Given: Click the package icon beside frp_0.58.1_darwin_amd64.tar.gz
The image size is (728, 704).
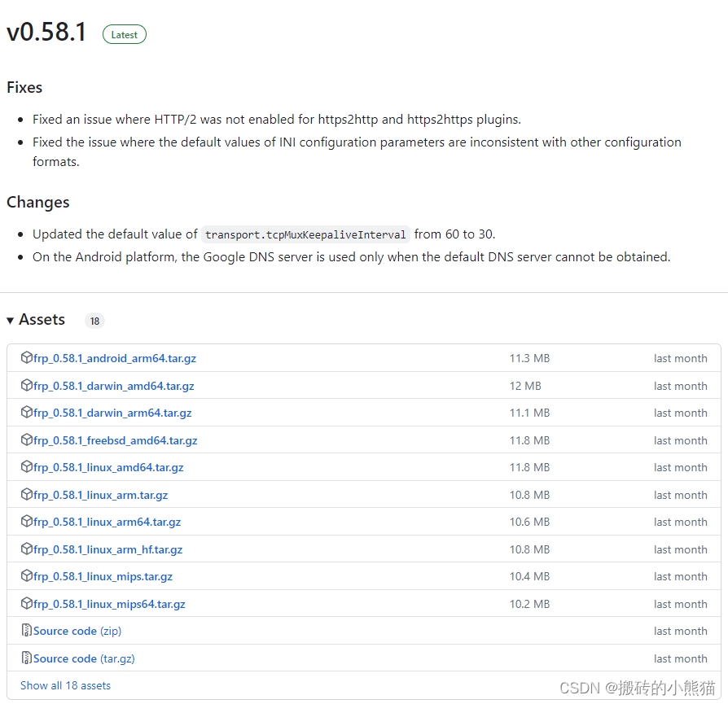Looking at the screenshot, I should (x=26, y=386).
